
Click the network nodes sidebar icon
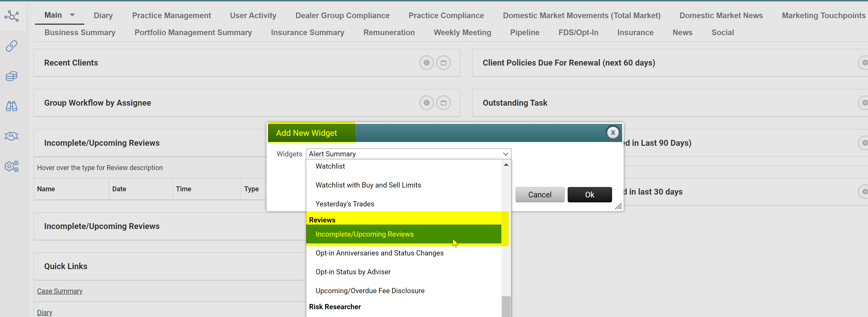click(x=12, y=16)
